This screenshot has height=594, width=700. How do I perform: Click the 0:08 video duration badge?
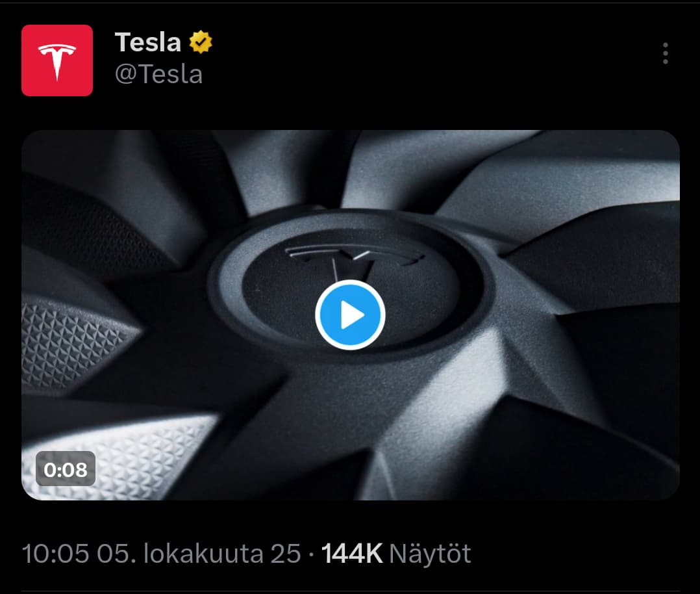pyautogui.click(x=66, y=469)
